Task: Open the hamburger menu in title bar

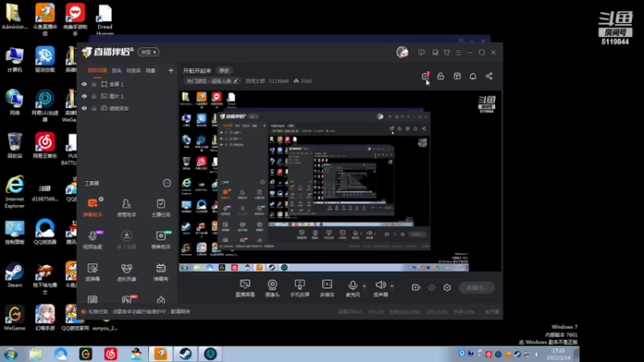Action: 458,52
